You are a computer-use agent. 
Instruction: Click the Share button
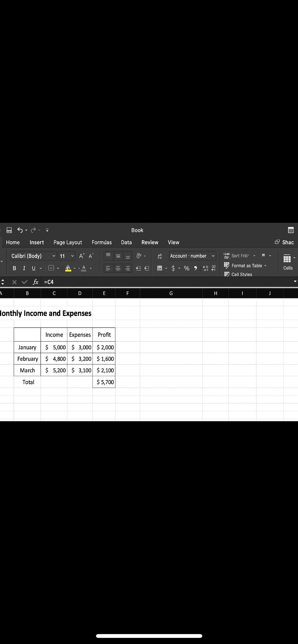coord(284,242)
